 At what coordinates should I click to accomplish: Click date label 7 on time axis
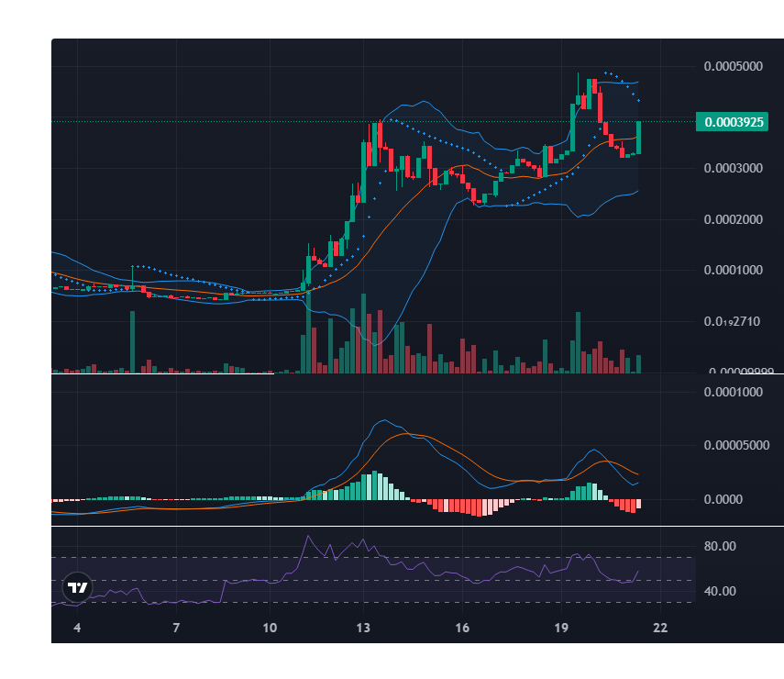pyautogui.click(x=176, y=628)
